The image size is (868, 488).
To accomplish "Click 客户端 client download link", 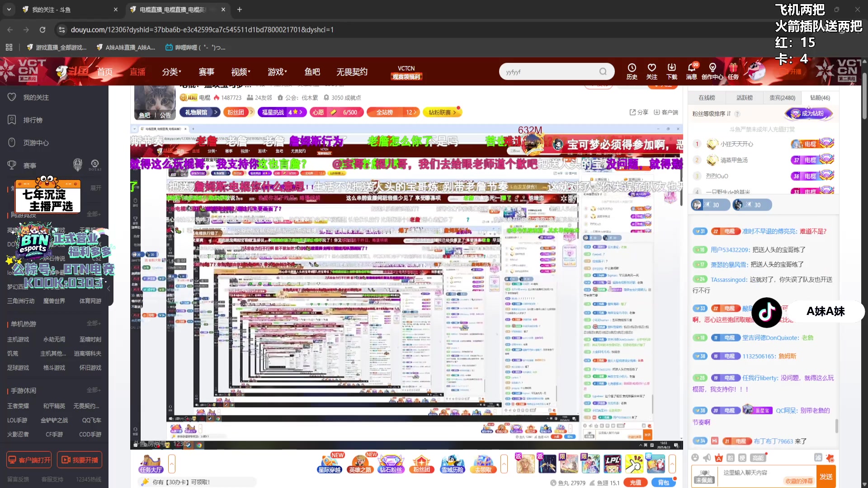I will coord(666,112).
